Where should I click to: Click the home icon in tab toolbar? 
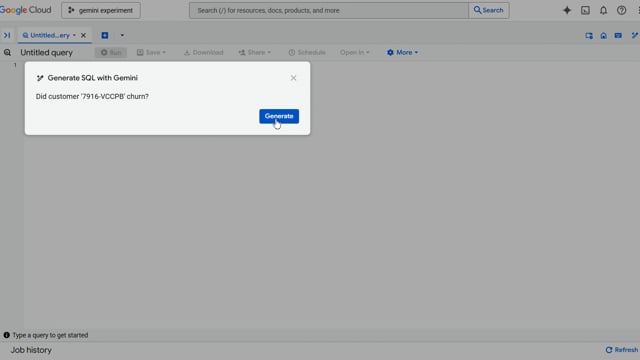(x=603, y=36)
